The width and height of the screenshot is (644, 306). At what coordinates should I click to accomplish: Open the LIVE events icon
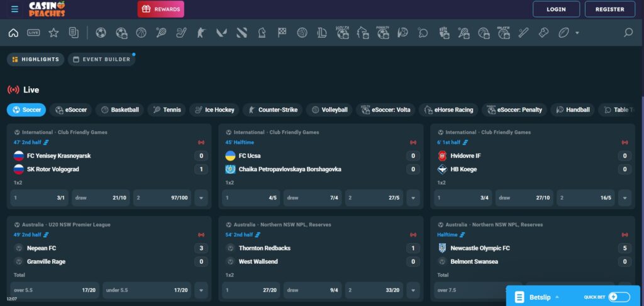[33, 33]
